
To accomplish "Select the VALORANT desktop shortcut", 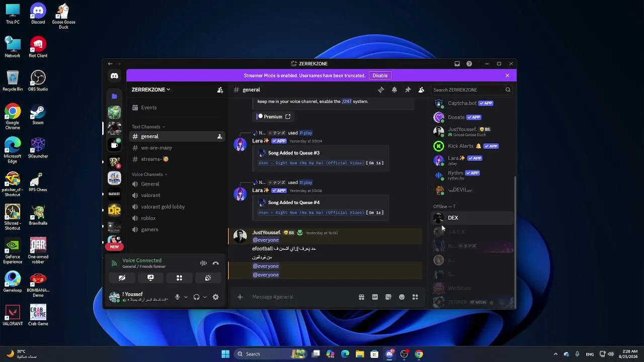I will (x=13, y=315).
